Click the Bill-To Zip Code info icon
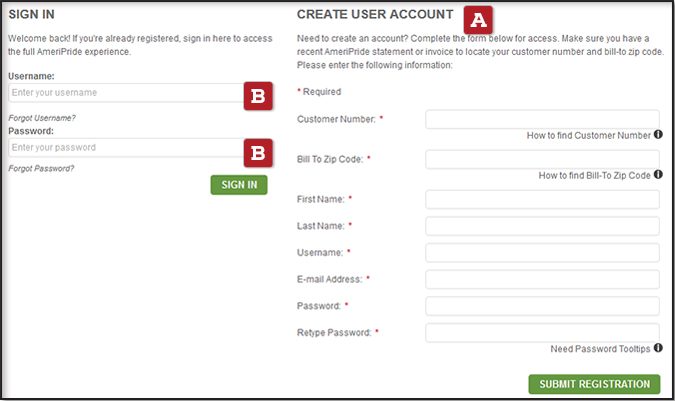675x401 pixels. pos(658,174)
